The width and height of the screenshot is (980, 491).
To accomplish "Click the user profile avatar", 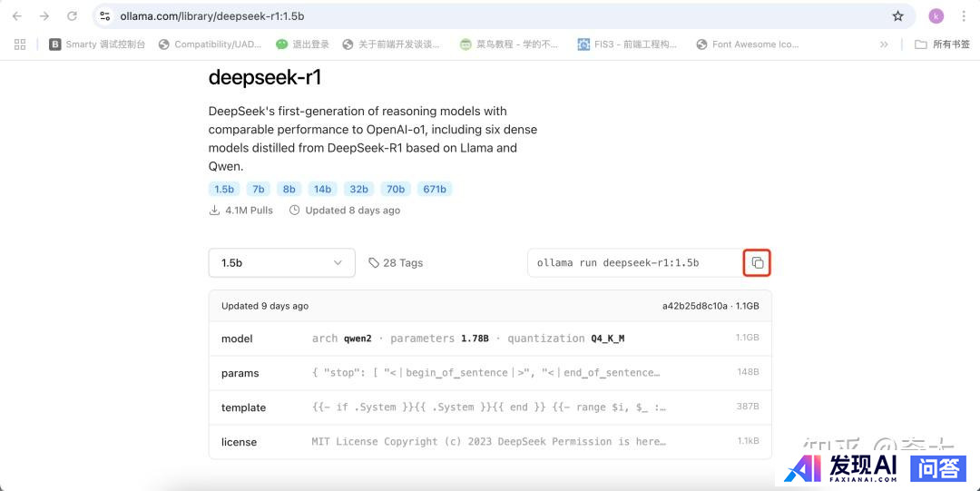I will [x=936, y=16].
